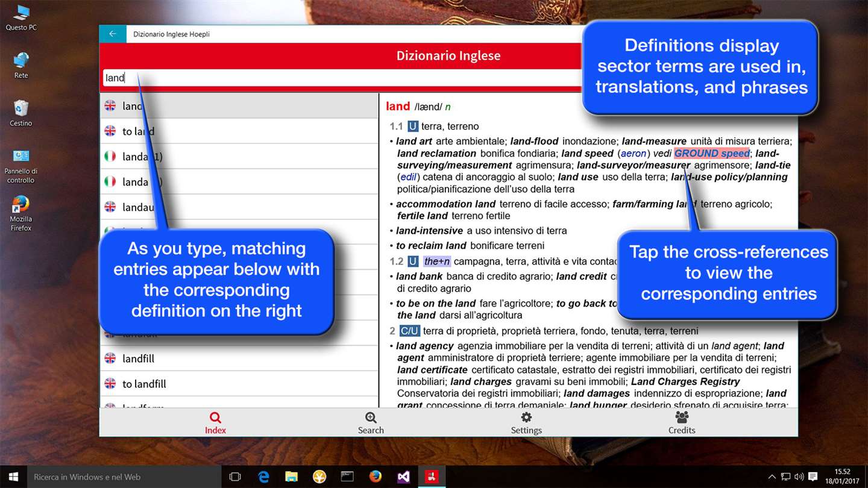Follow the 'GROUND speed' cross-reference link

point(712,154)
